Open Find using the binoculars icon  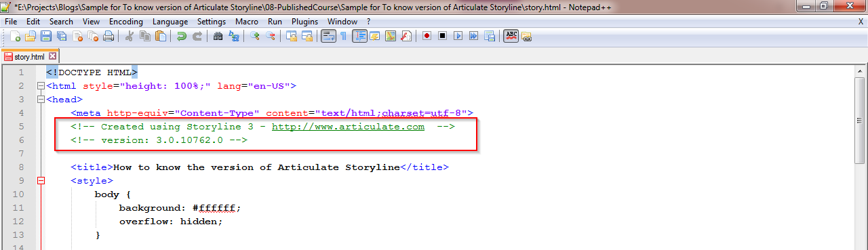tap(218, 36)
